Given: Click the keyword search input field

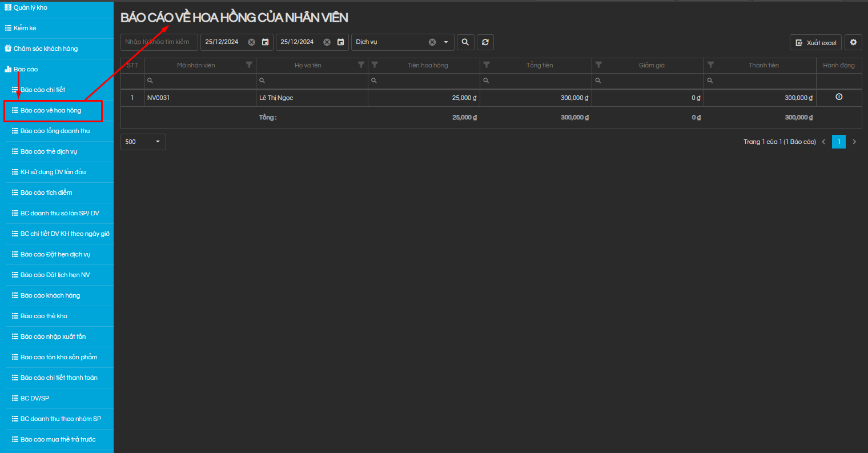Looking at the screenshot, I should (x=159, y=42).
